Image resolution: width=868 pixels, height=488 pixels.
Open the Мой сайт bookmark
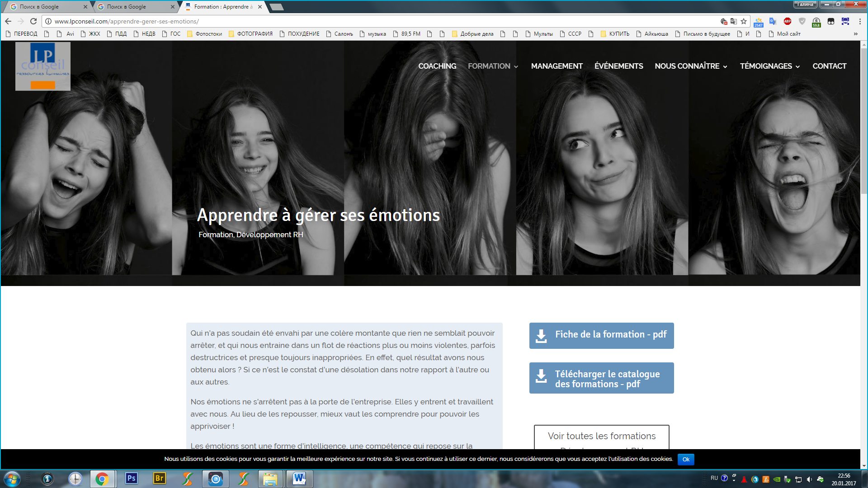click(x=784, y=34)
